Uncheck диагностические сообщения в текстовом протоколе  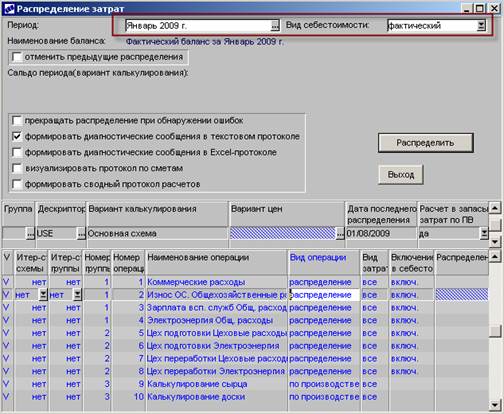point(17,136)
